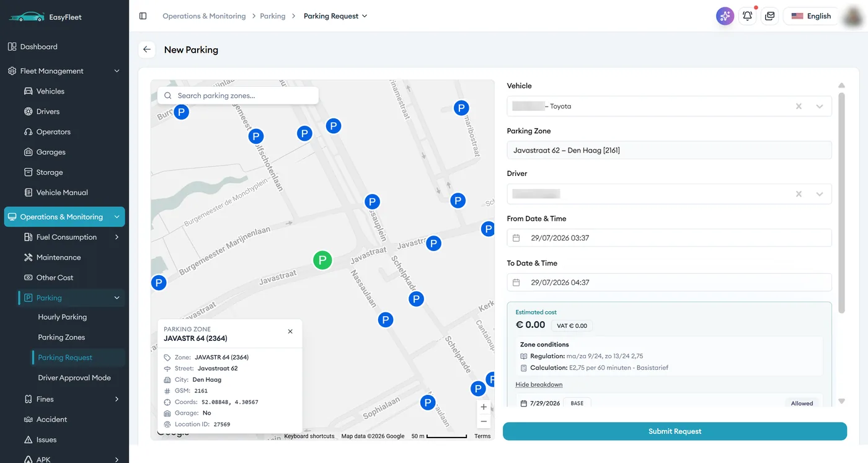Open Maintenance page
Screen dimensions: 868x463
pyautogui.click(x=58, y=257)
